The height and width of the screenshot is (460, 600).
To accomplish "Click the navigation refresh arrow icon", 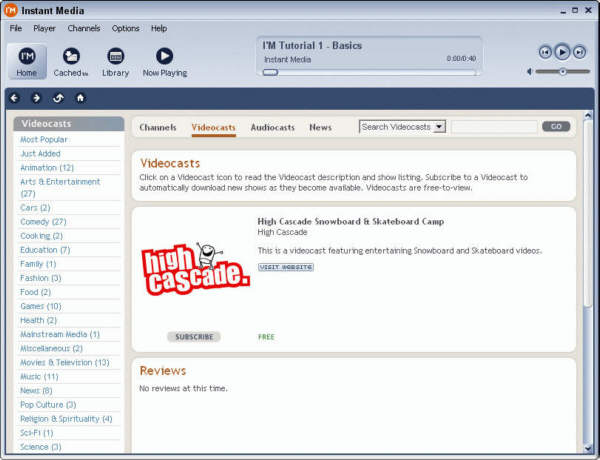I will click(x=58, y=98).
